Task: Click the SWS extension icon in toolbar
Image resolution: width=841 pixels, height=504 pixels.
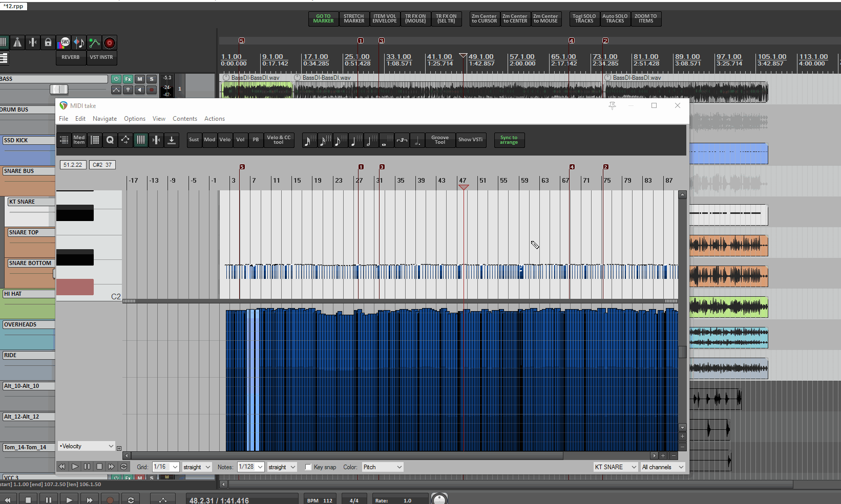Action: [x=64, y=42]
